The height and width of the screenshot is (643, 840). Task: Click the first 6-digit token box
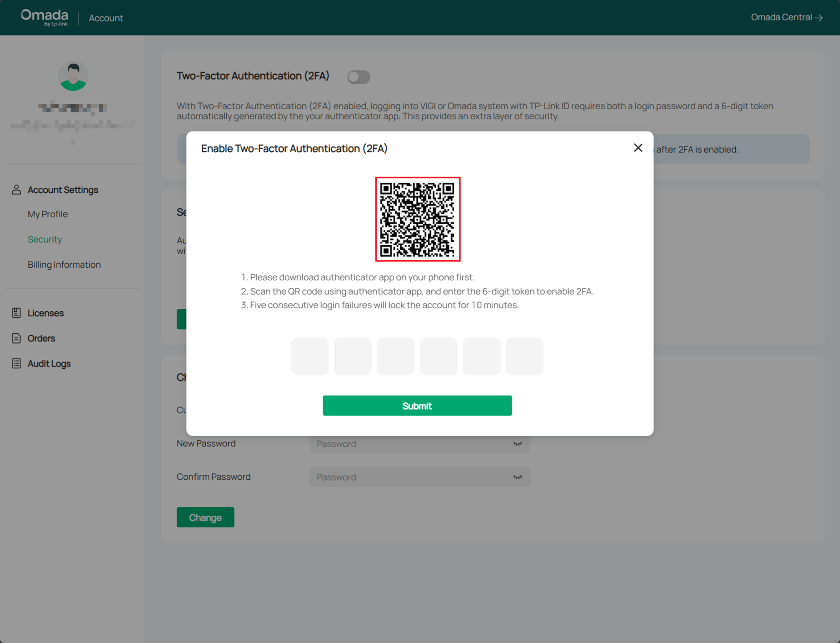pos(310,356)
